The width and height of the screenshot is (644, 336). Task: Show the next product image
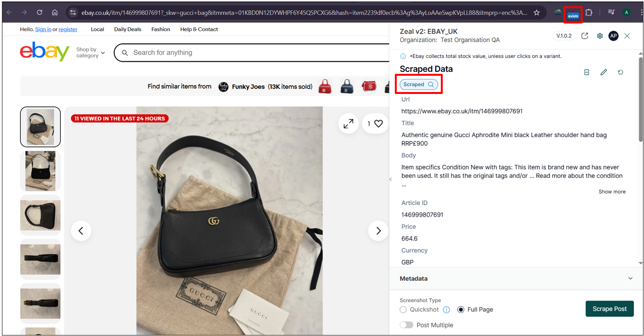pyautogui.click(x=378, y=231)
